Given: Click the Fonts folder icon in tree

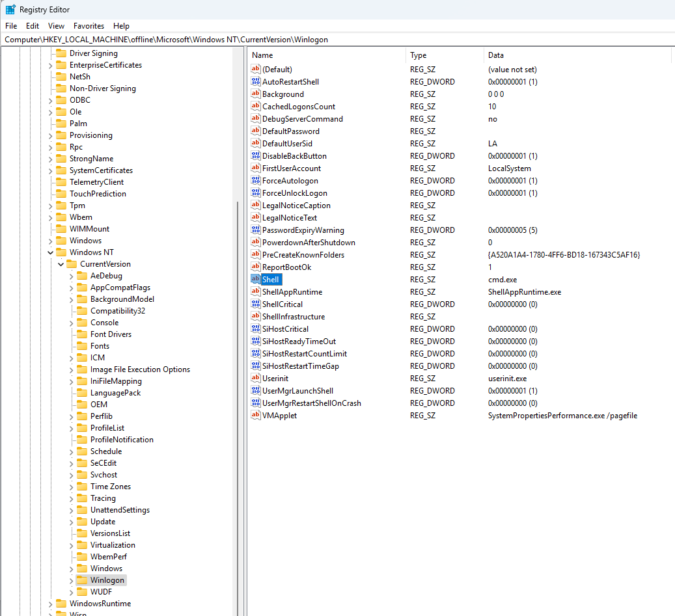Looking at the screenshot, I should pos(82,346).
